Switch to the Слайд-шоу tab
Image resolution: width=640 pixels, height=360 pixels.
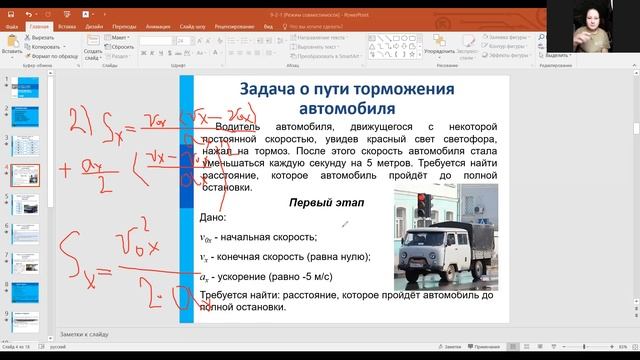point(193,27)
